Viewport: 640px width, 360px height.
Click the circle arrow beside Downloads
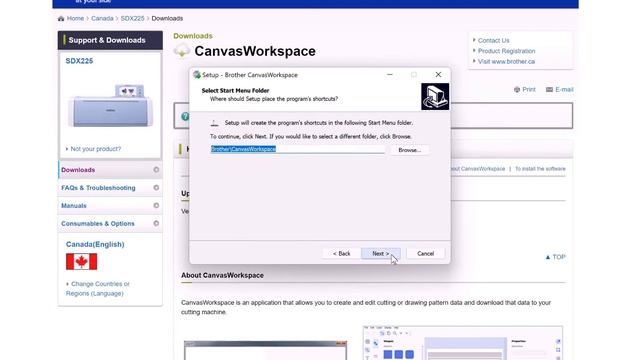pyautogui.click(x=156, y=170)
